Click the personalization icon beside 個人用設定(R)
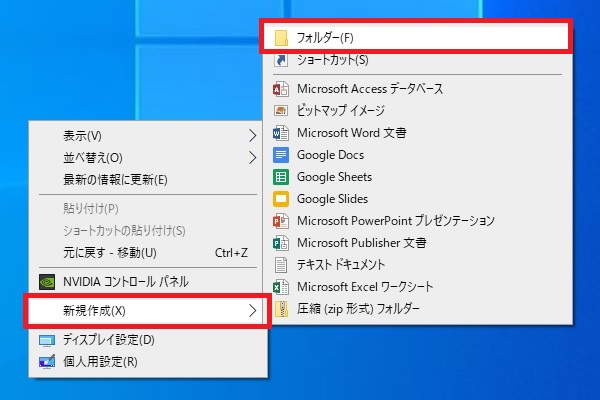600x400 pixels. (47, 362)
